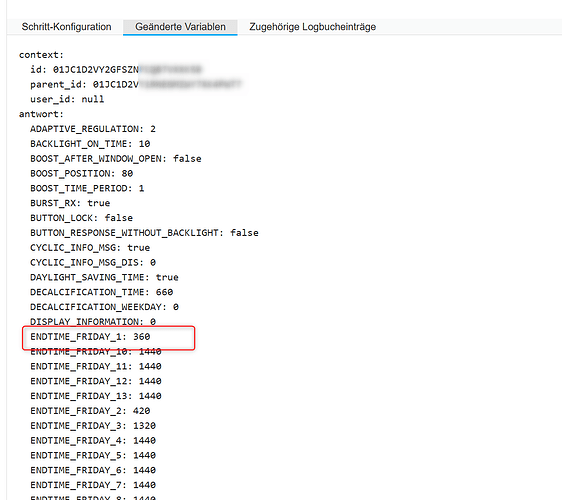Click the ENDTIME_FRIDAY_1: 360 line

pyautogui.click(x=90, y=337)
